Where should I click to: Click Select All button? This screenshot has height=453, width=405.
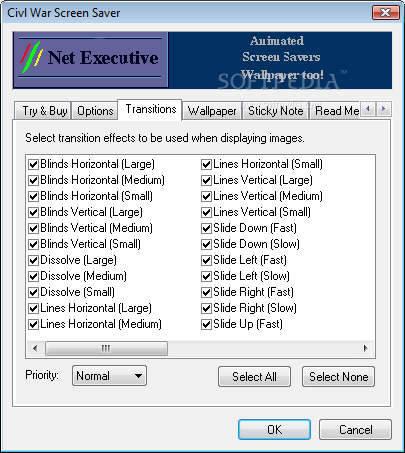point(254,377)
